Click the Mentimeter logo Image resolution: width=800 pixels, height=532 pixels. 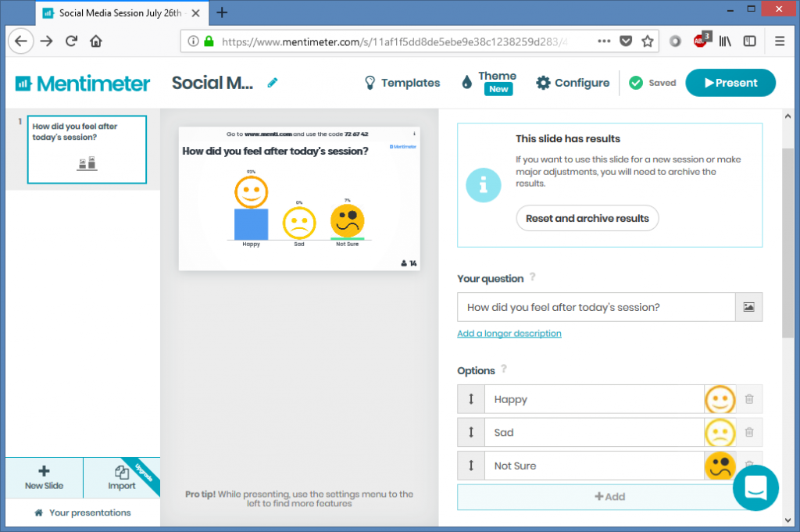83,83
